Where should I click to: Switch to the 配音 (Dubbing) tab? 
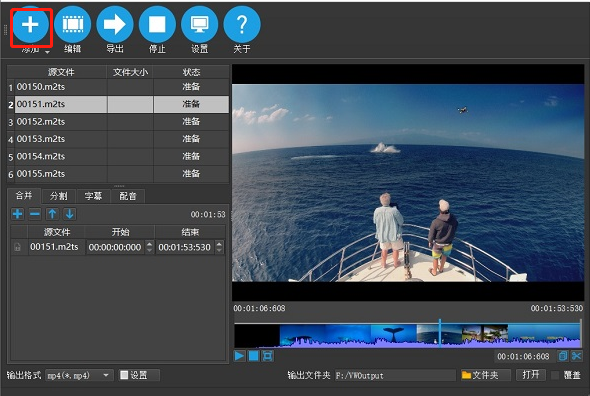pos(128,196)
